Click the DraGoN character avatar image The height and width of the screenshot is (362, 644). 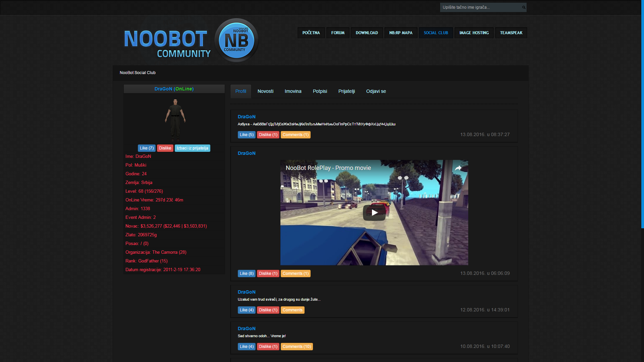[x=175, y=119]
